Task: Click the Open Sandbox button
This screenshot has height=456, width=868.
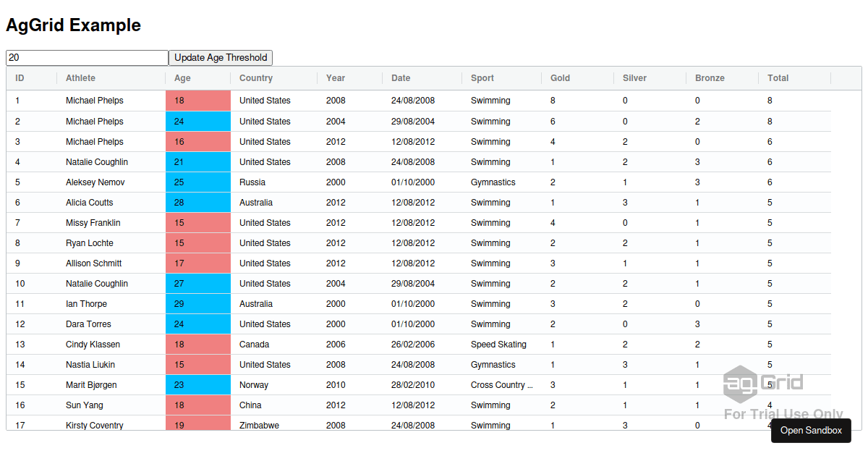Action: point(811,430)
